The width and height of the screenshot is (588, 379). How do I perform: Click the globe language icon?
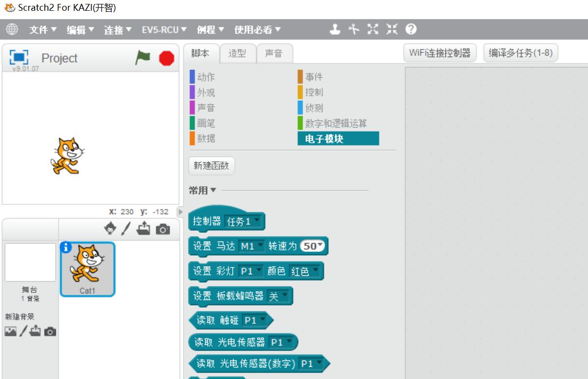[12, 29]
